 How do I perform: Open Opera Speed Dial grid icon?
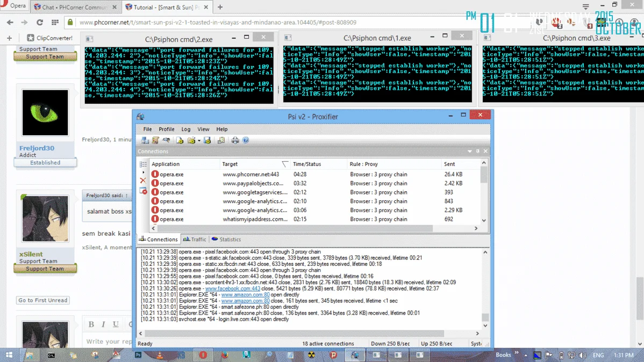pyautogui.click(x=55, y=23)
